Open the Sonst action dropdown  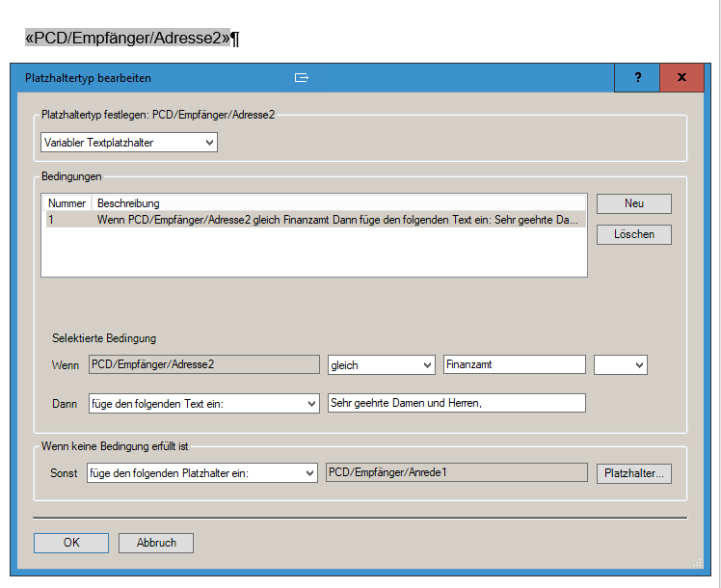(202, 472)
